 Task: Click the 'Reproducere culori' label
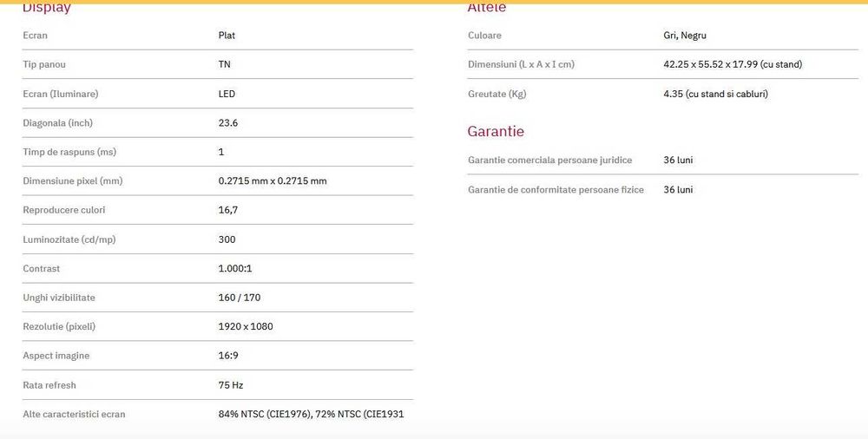[63, 210]
